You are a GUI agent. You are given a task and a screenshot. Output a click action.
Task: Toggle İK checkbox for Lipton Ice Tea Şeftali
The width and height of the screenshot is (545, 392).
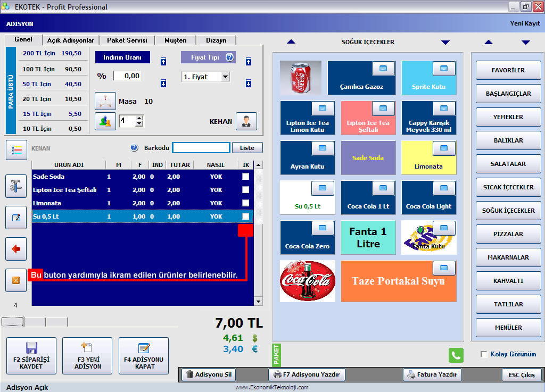(246, 189)
